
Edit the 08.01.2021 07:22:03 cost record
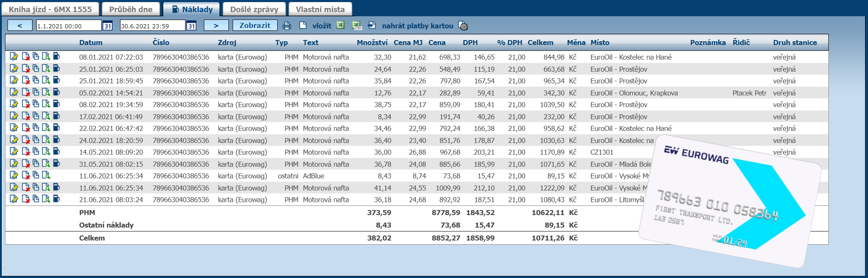pyautogui.click(x=14, y=57)
